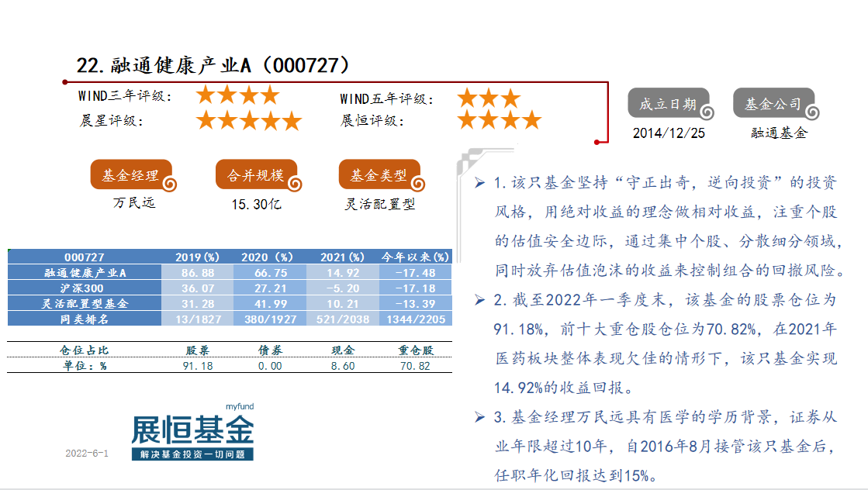Click the 灵活配置型基金 row label

pos(84,304)
